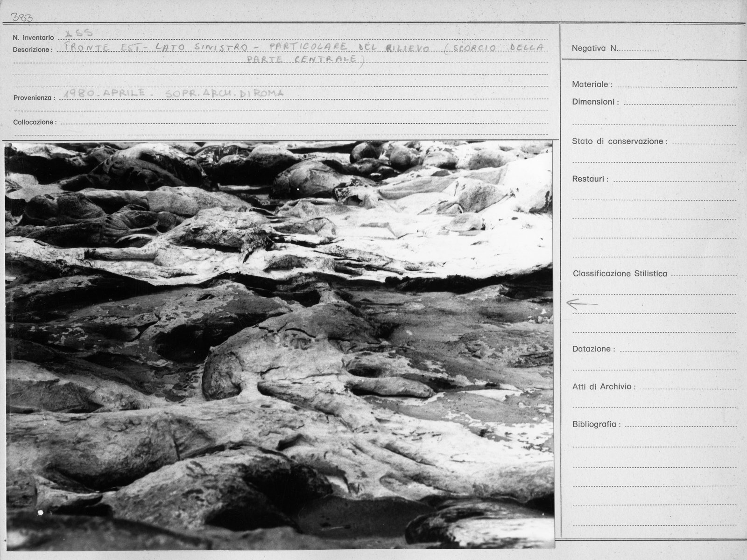Click handwritten text 'FRONTE EST - LATO SINISTRO'
The image size is (747, 560).
point(157,48)
